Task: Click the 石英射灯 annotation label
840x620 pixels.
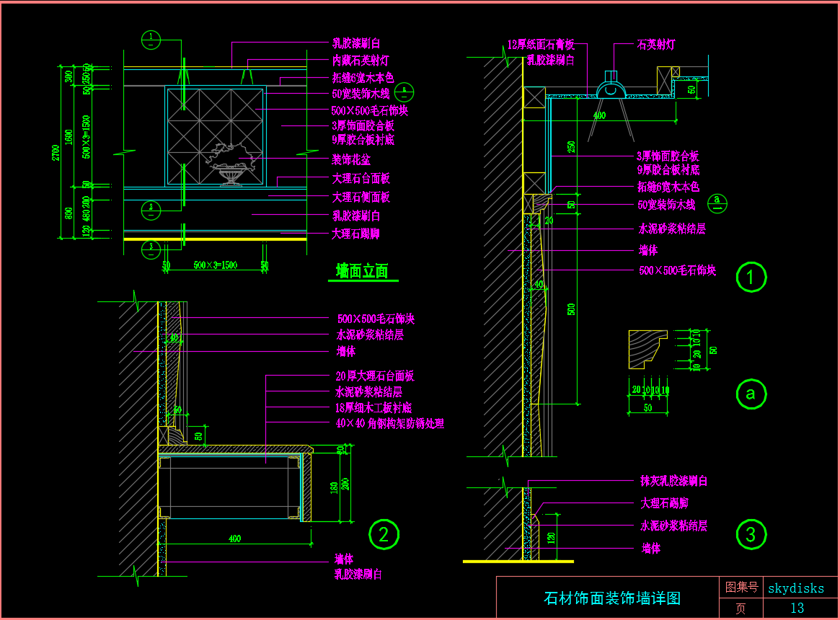Action: (655, 45)
